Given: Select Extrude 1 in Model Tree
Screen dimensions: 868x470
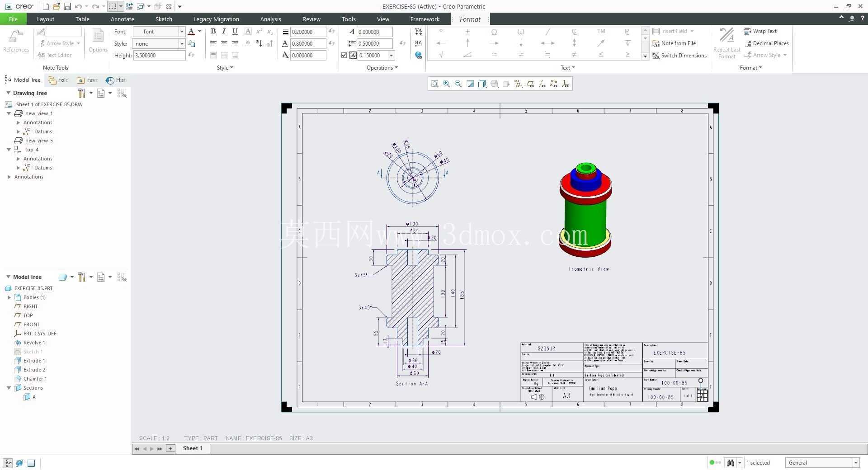Looking at the screenshot, I should point(34,361).
